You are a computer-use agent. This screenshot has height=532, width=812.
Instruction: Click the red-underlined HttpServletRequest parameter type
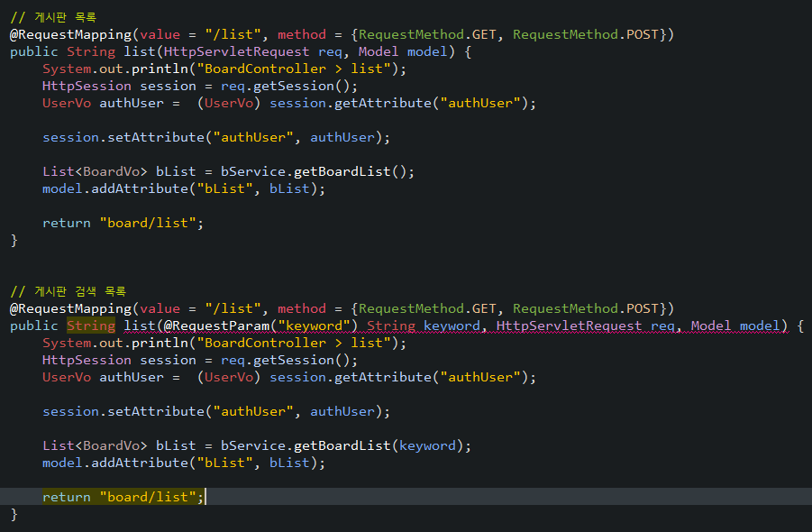click(569, 326)
